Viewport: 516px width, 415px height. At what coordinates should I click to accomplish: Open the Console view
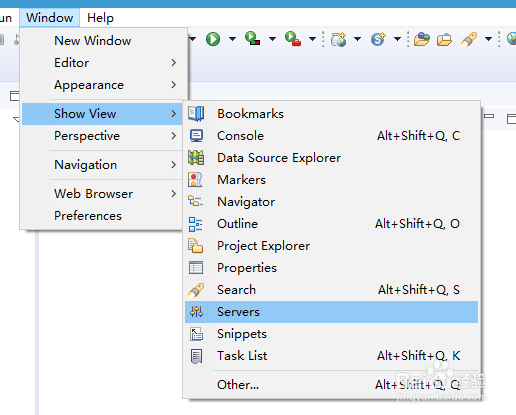click(x=331, y=136)
